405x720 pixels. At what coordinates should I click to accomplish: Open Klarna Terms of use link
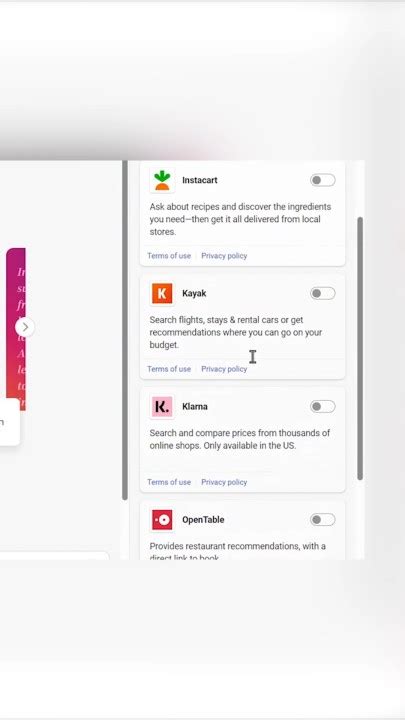[x=169, y=482]
